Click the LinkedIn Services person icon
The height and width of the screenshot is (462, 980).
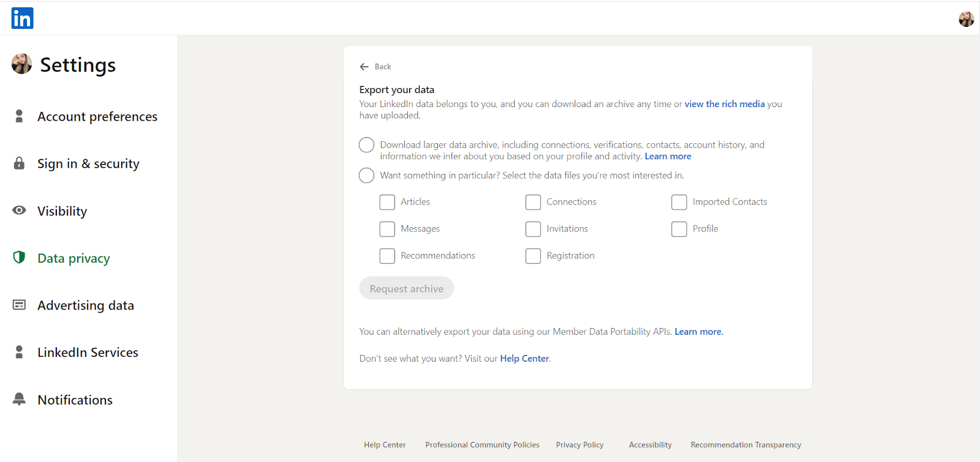tap(19, 352)
